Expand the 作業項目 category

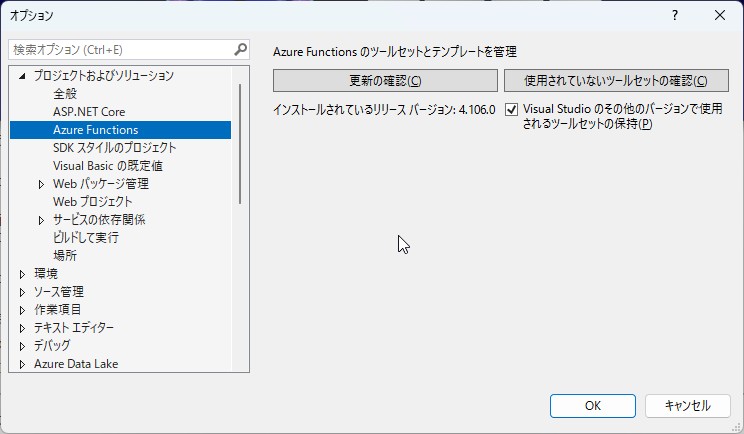tap(22, 310)
